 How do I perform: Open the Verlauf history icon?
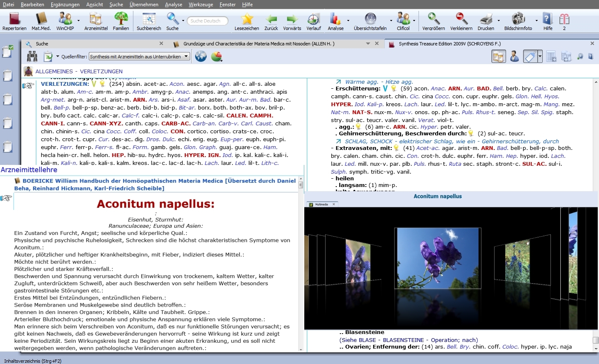(x=313, y=21)
